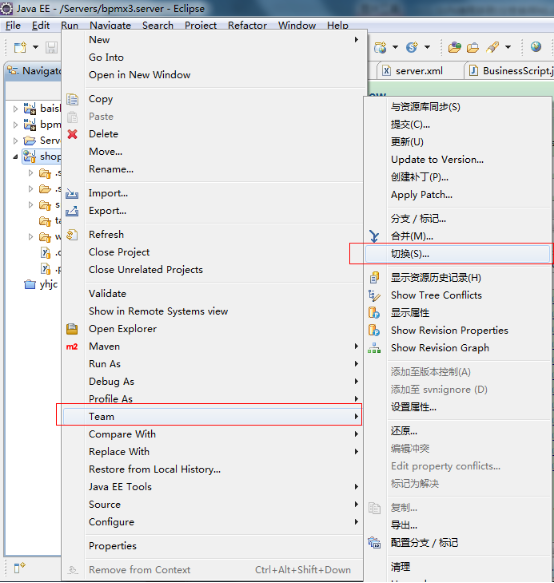554x583 pixels.
Task: Click the New wizard toolbar icon
Action: 20,48
